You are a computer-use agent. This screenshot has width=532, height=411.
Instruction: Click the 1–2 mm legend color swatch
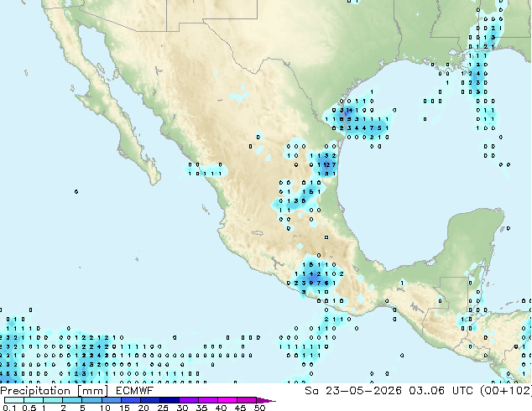click(53, 400)
